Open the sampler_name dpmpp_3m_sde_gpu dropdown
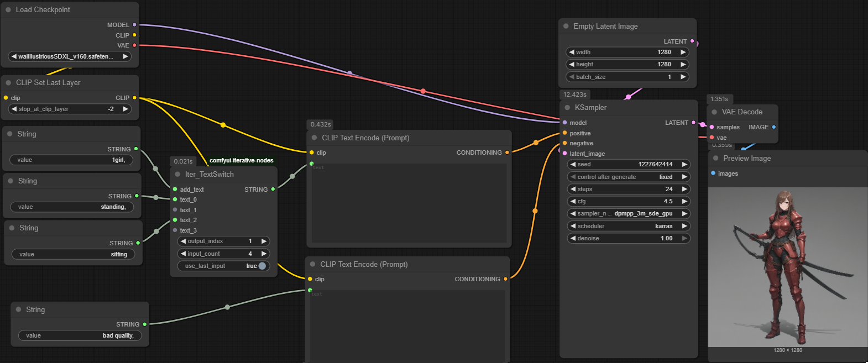The image size is (868, 363). click(x=629, y=213)
